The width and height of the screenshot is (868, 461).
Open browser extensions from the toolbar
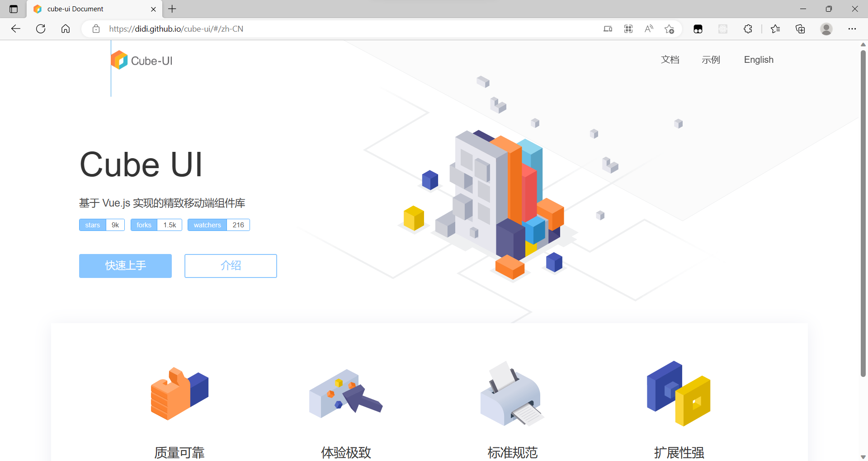(748, 28)
